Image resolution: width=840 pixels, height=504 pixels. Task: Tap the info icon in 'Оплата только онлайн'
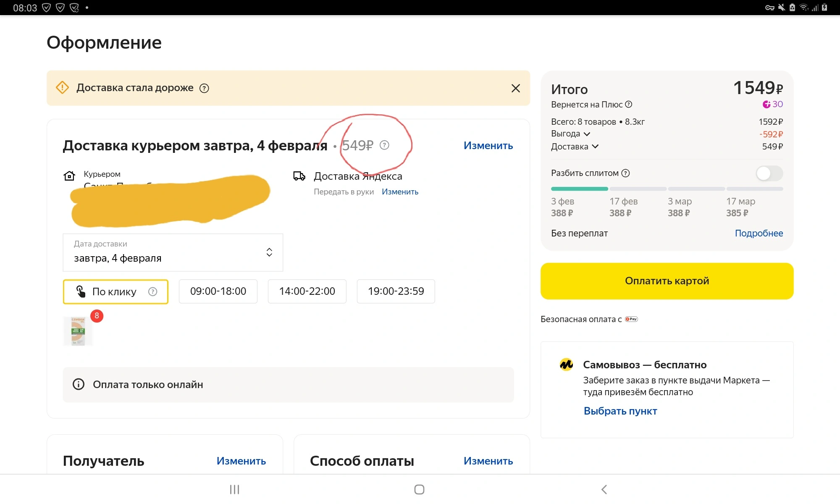[79, 384]
